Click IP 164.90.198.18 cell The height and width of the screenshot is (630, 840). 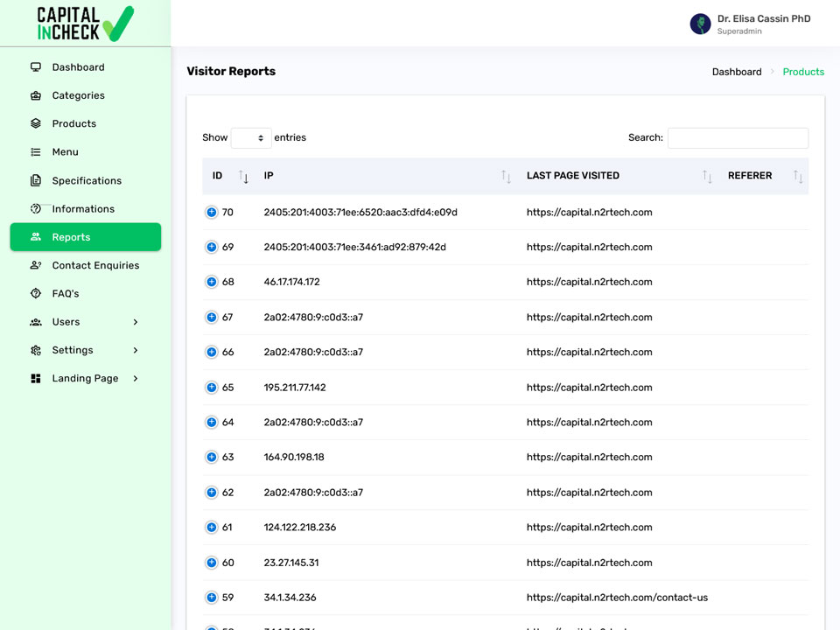[x=294, y=457]
